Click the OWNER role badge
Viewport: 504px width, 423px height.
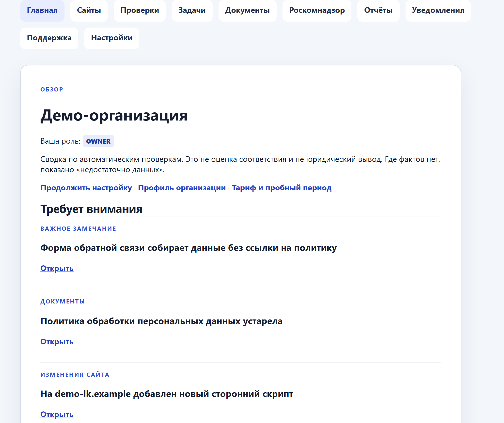tap(98, 141)
